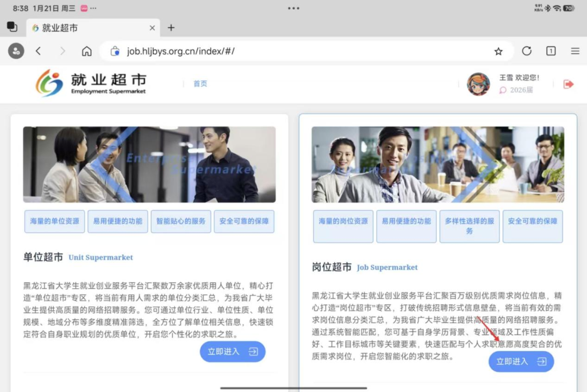
Task: Close the 就业超市 tab
Action: [x=152, y=28]
